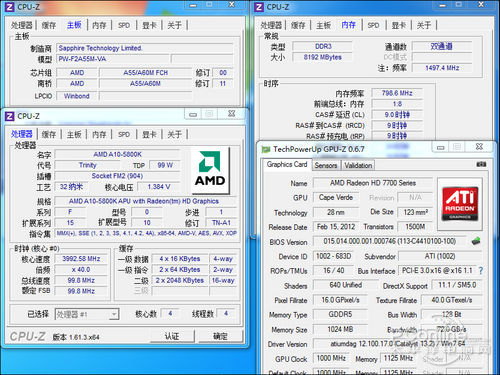The height and width of the screenshot is (375, 500).
Task: Switch to the Sensors tab in GPU-Z
Action: tap(326, 165)
